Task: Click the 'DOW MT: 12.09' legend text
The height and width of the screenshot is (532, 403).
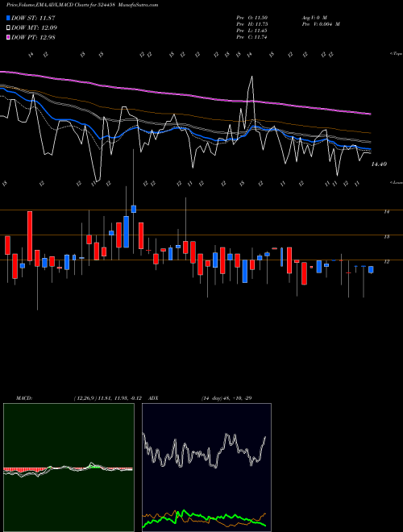Action: click(x=34, y=28)
